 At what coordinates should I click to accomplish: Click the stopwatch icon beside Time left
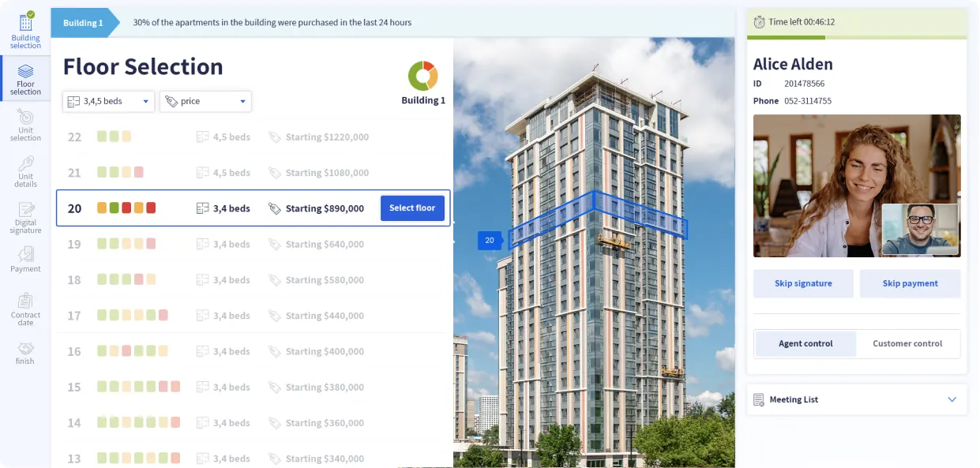tap(759, 22)
